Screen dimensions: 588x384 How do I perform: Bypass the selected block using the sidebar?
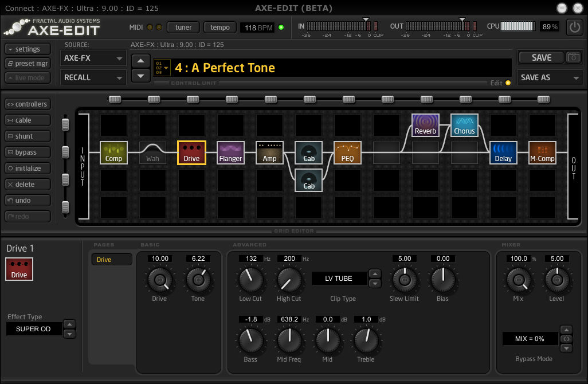pos(27,152)
